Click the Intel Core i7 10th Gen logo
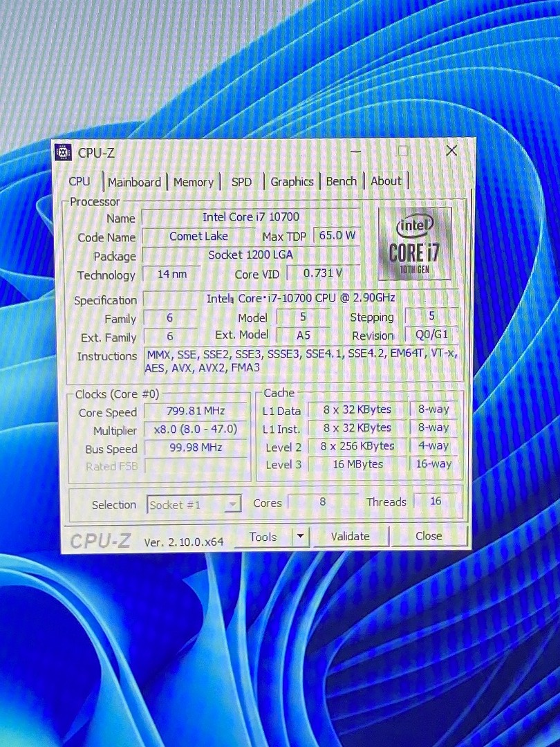 [416, 243]
